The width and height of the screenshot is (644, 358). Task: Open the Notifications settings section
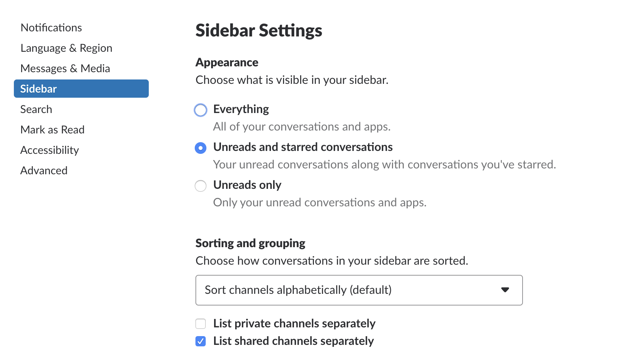(51, 28)
